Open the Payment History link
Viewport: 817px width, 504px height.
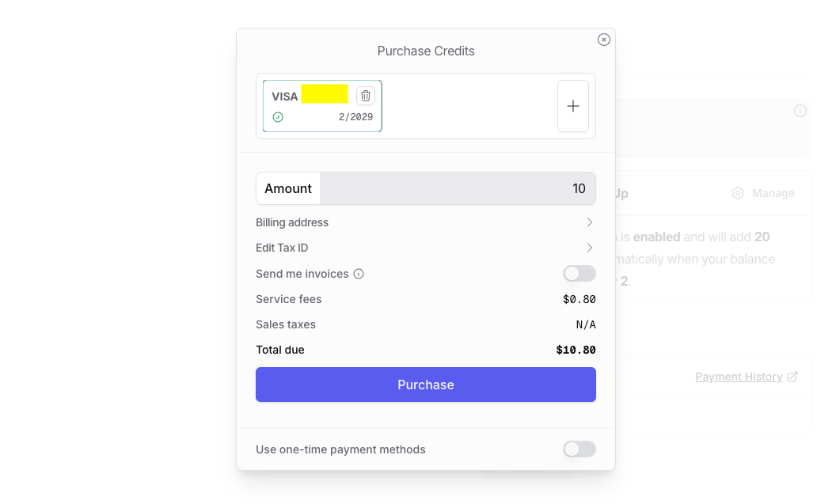(739, 377)
